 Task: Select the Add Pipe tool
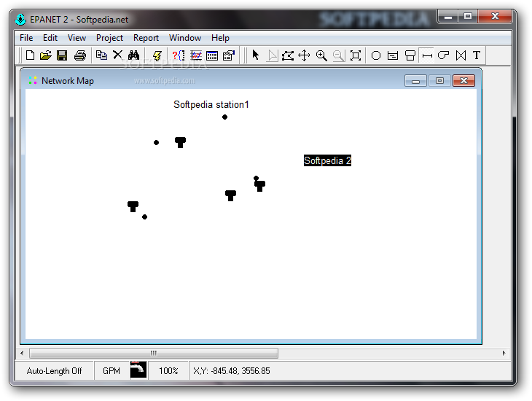(x=427, y=55)
